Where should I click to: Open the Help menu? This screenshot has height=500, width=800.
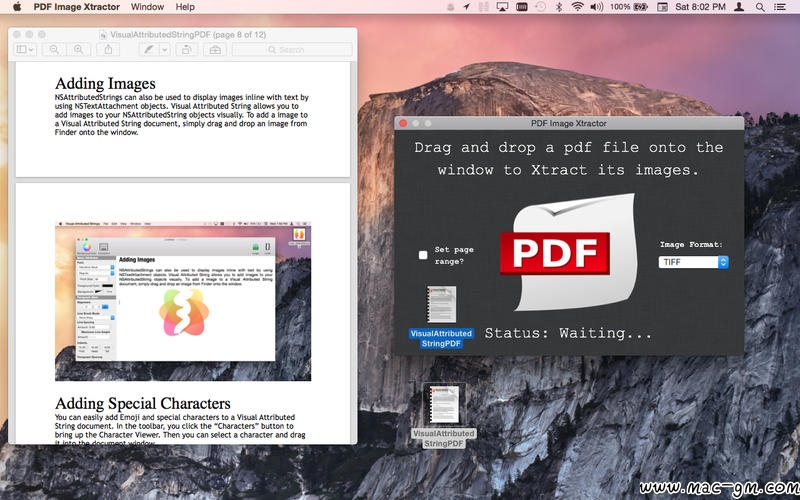pyautogui.click(x=185, y=7)
